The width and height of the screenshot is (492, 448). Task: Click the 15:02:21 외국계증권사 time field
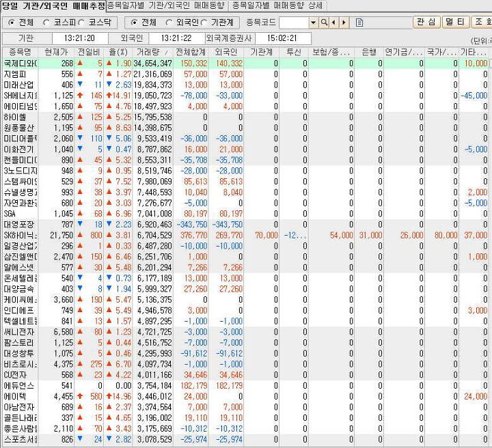pyautogui.click(x=282, y=38)
